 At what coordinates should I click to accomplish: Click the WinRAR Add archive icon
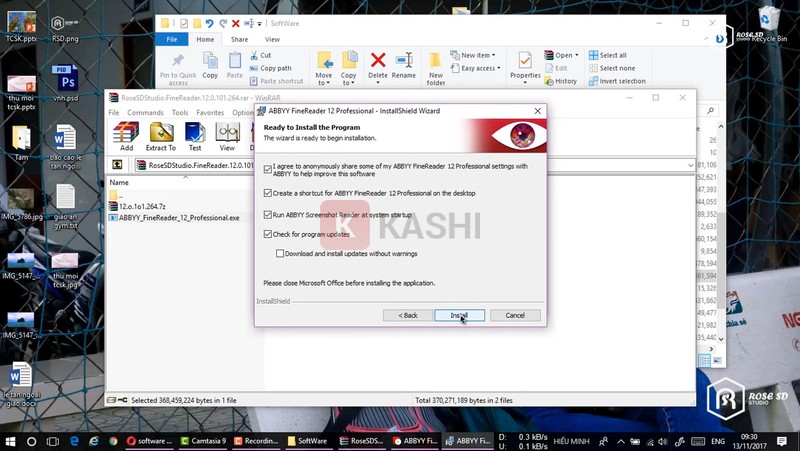pos(126,135)
